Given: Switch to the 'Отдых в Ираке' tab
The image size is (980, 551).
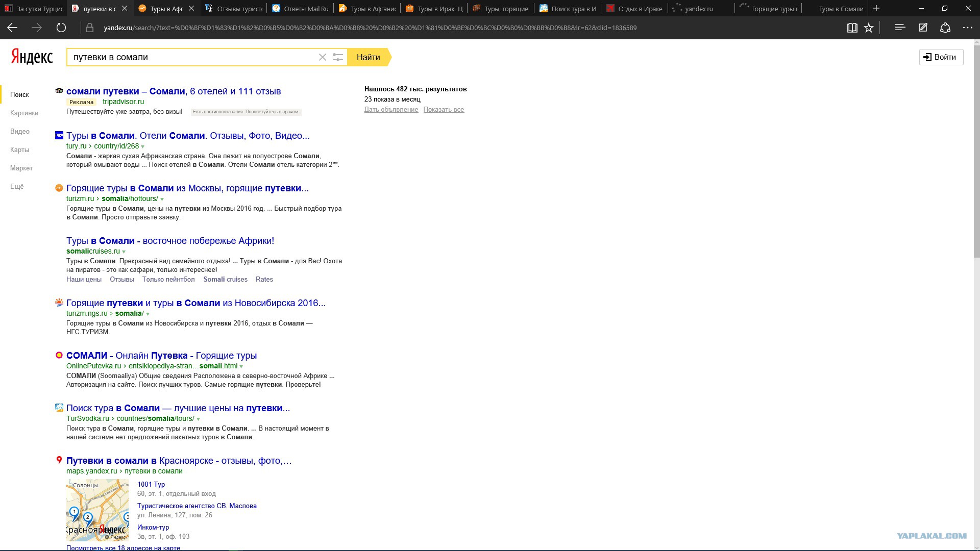Looking at the screenshot, I should coord(634,9).
